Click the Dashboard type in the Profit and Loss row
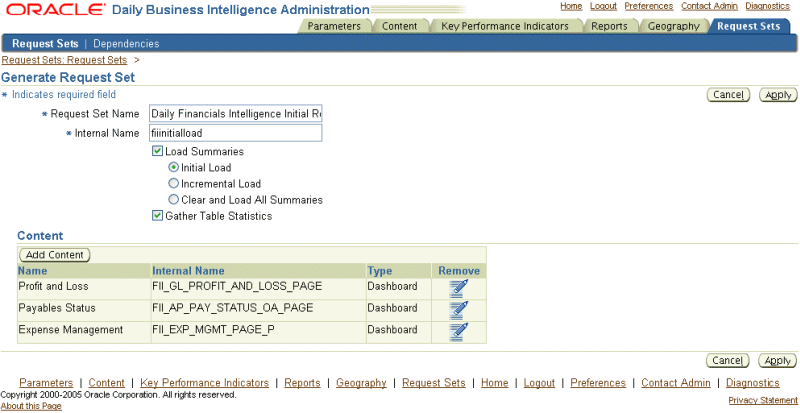This screenshot has height=413, width=800. pos(392,286)
